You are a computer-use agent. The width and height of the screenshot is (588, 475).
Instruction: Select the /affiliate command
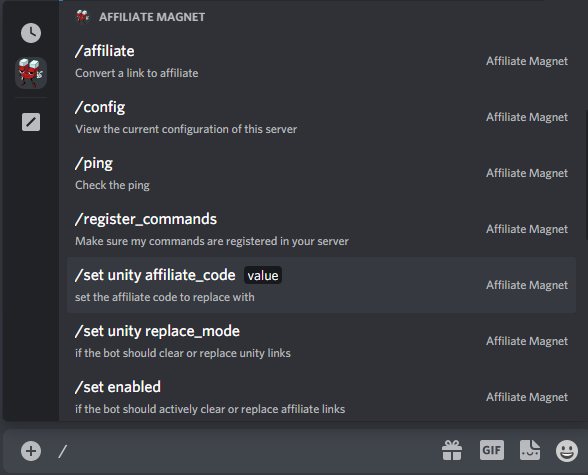(x=321, y=61)
